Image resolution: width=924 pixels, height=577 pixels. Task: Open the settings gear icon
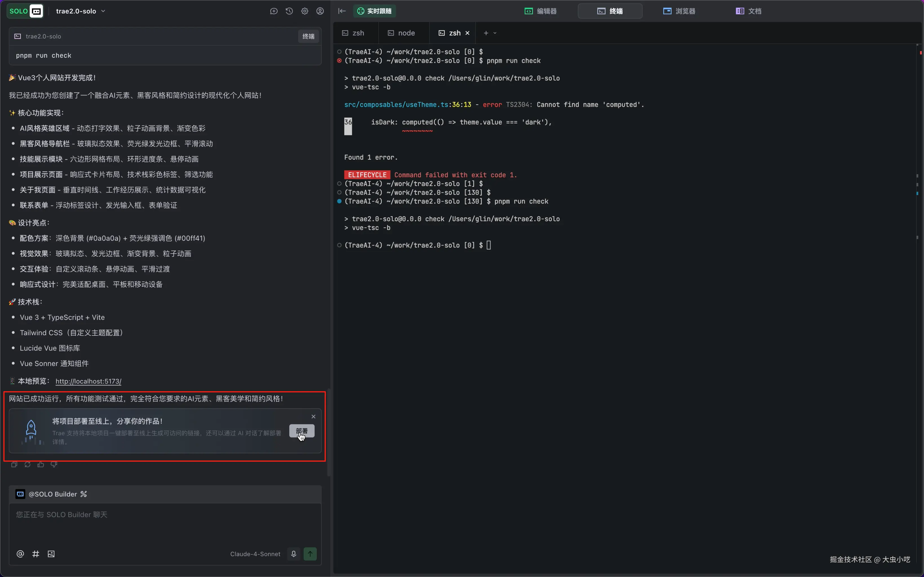305,11
